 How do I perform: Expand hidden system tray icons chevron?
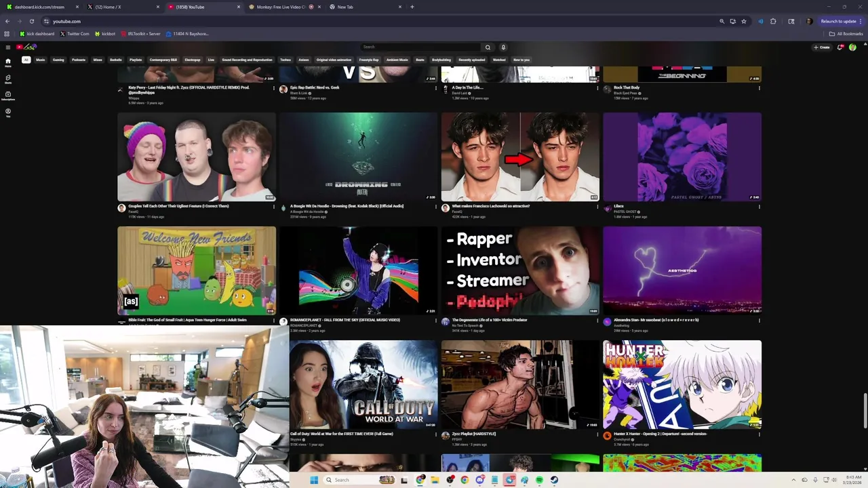point(795,480)
